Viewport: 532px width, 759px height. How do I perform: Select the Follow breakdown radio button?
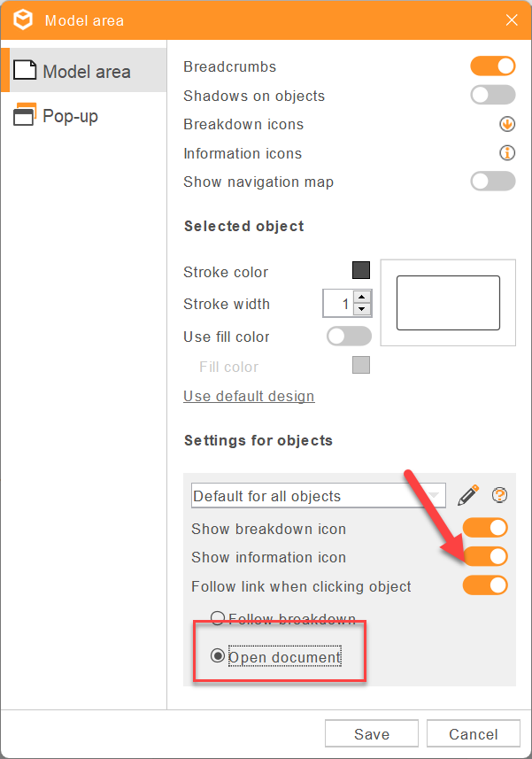(x=217, y=618)
